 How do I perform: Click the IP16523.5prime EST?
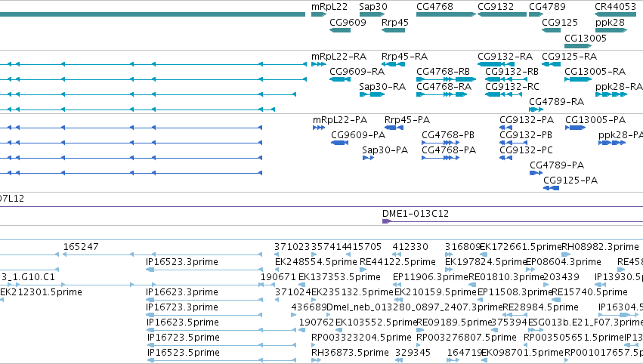184,353
